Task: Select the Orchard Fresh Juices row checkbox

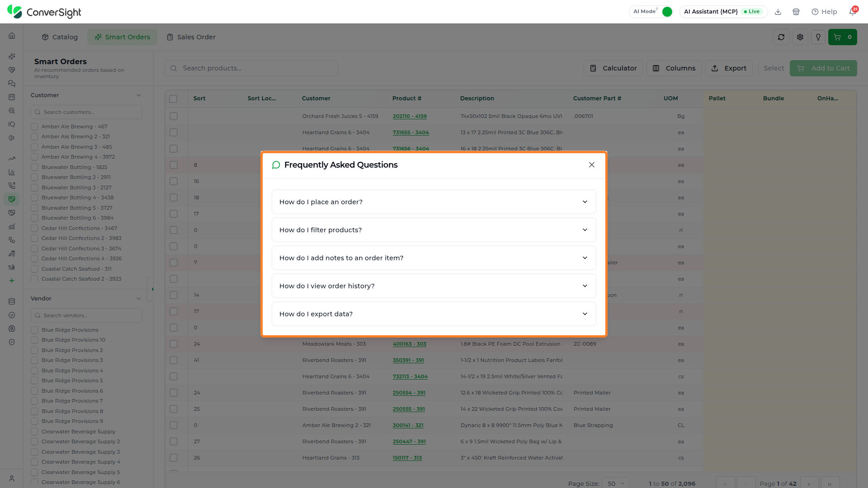Action: pyautogui.click(x=174, y=116)
